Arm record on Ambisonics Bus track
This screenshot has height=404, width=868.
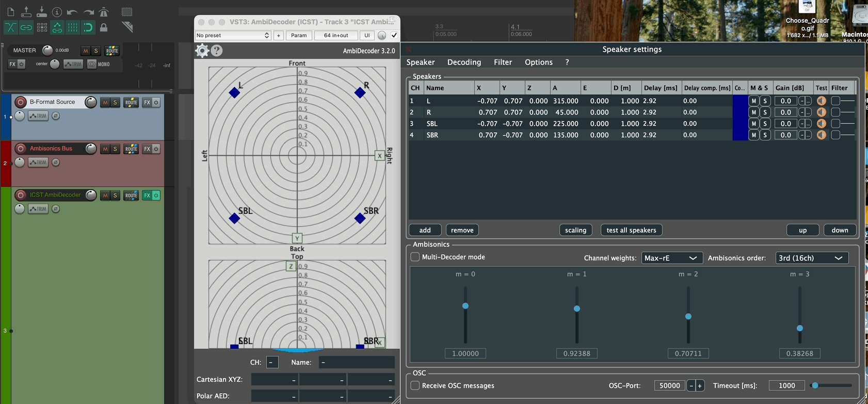click(x=21, y=149)
